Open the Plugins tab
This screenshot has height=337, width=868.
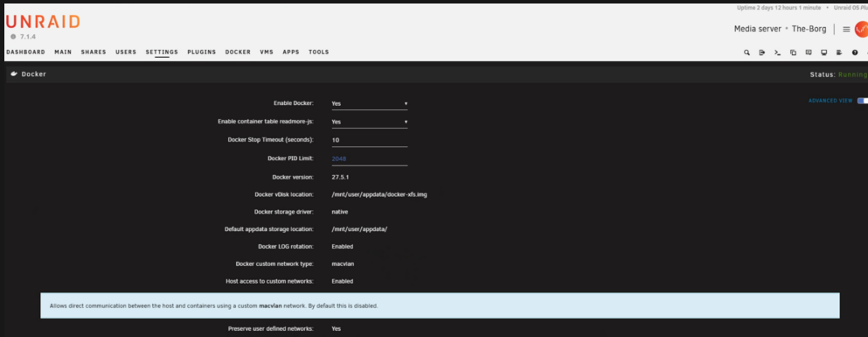coord(202,53)
